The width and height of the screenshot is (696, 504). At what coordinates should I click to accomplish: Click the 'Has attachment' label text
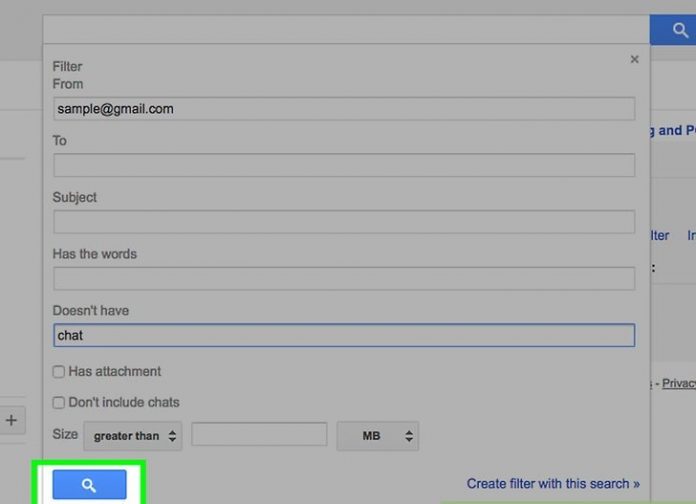[x=114, y=372]
